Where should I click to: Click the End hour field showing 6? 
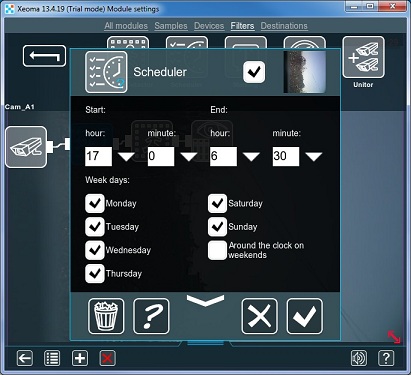[223, 156]
